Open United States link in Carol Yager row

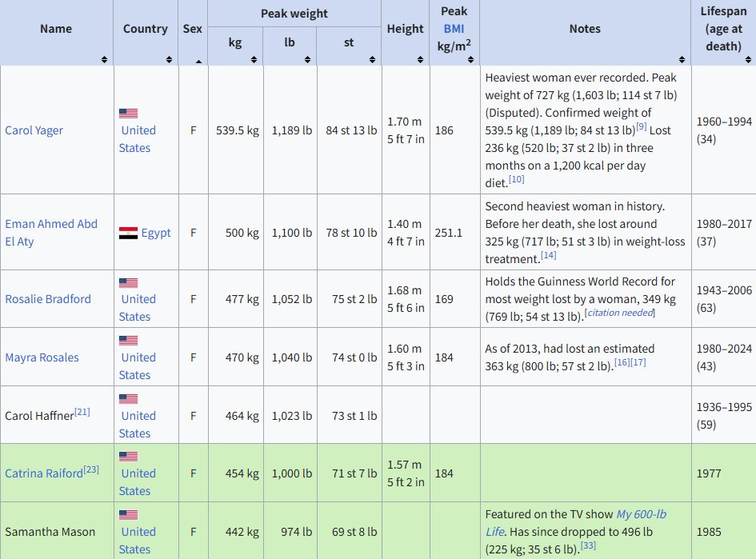138,139
